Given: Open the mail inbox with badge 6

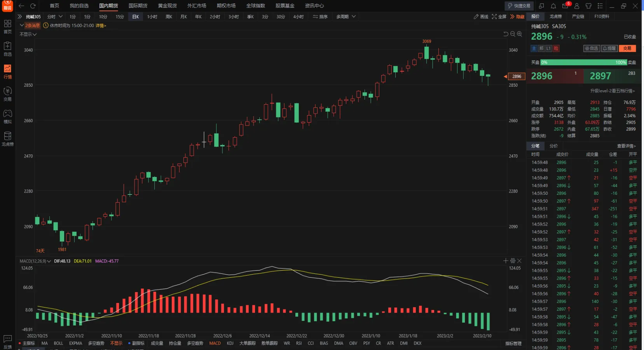Looking at the screenshot, I should (565, 6).
